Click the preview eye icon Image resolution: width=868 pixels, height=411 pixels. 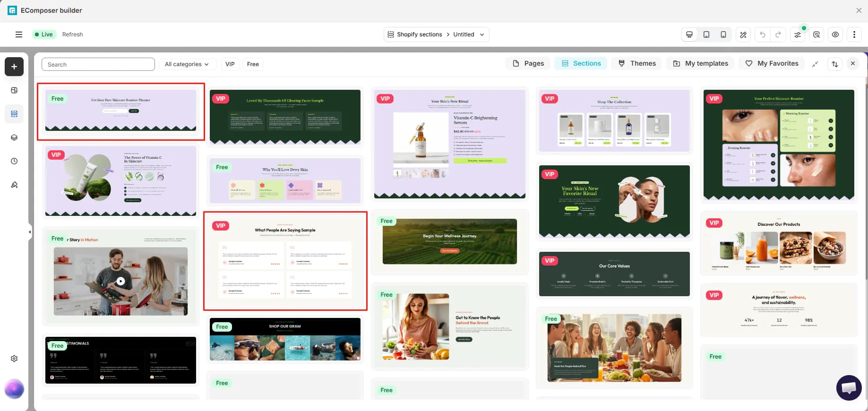(x=835, y=34)
